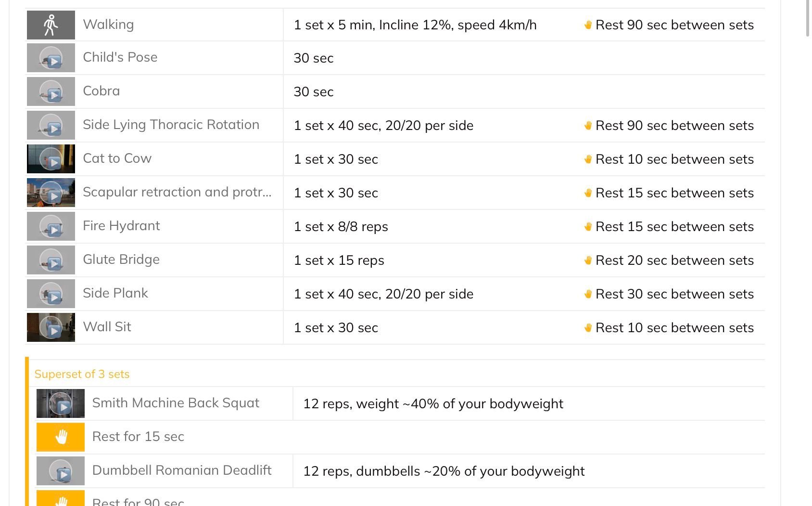
Task: Open the Glute Bridge exercise name link
Action: click(121, 259)
